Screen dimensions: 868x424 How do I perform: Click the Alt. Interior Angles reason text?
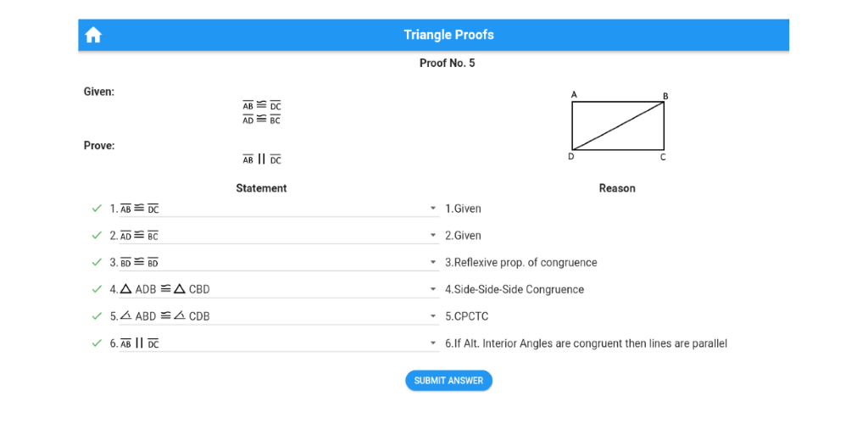pos(586,343)
